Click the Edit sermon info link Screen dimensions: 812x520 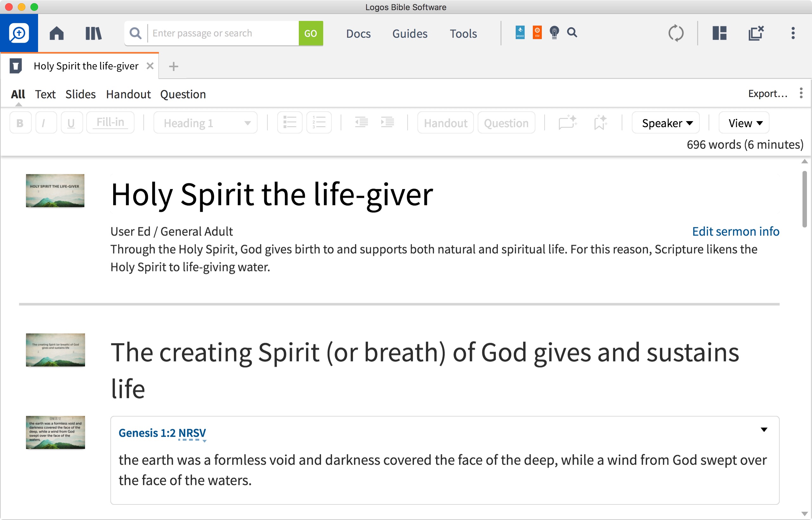click(x=736, y=231)
